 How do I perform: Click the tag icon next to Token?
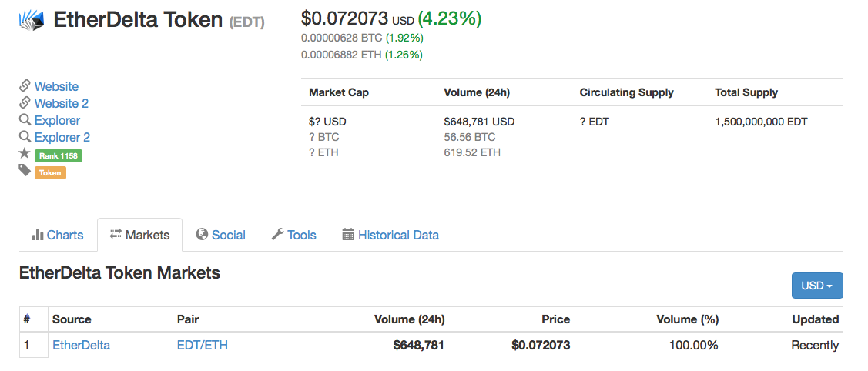[x=25, y=171]
